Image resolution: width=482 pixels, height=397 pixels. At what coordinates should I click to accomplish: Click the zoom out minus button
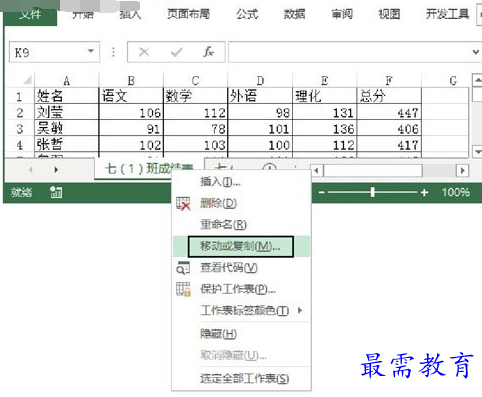click(x=321, y=193)
